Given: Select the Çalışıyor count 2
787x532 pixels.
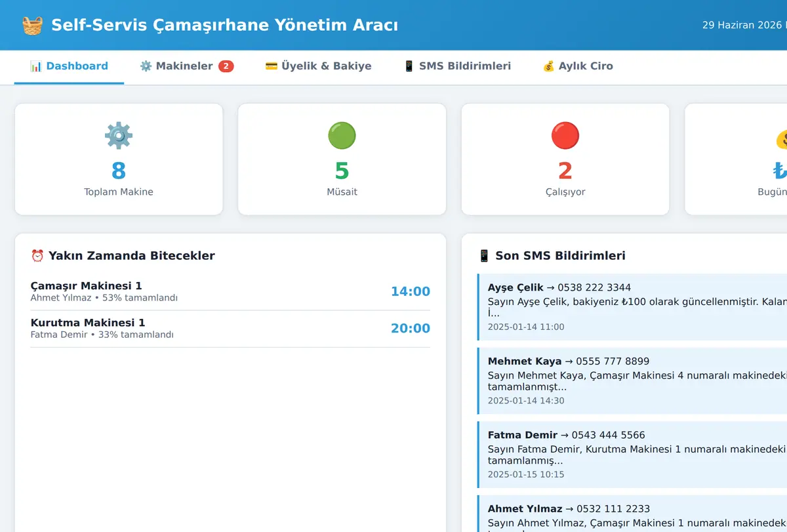Looking at the screenshot, I should [565, 171].
